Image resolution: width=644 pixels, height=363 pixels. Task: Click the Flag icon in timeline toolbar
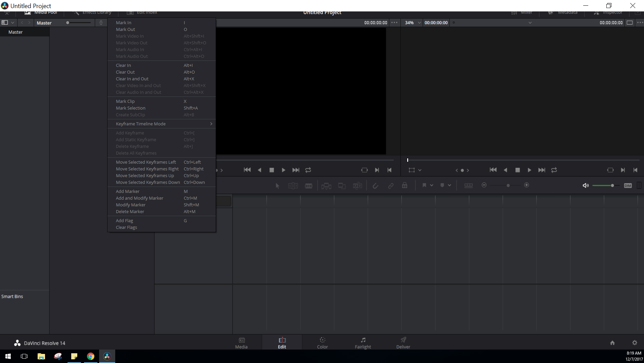tap(424, 185)
